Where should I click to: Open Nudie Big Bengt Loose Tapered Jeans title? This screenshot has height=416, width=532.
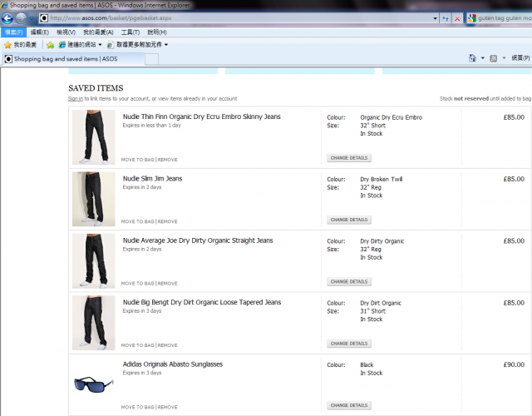tap(202, 302)
